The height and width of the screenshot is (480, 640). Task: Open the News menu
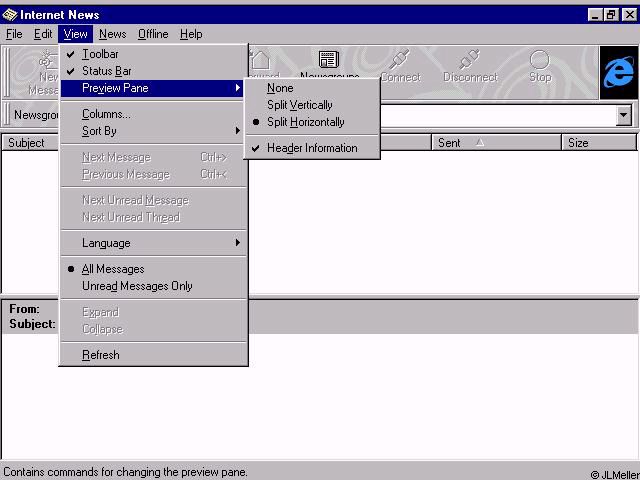[x=113, y=34]
